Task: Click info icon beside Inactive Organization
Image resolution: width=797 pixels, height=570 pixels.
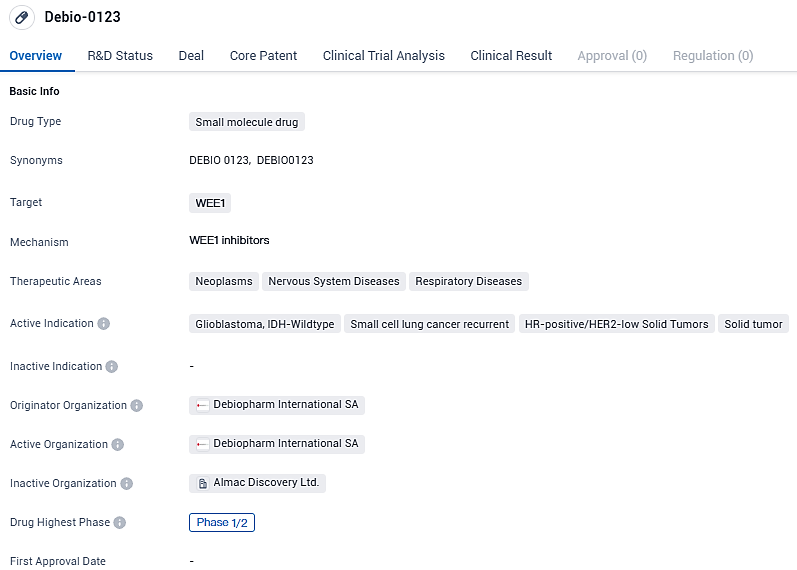Action: pos(127,484)
